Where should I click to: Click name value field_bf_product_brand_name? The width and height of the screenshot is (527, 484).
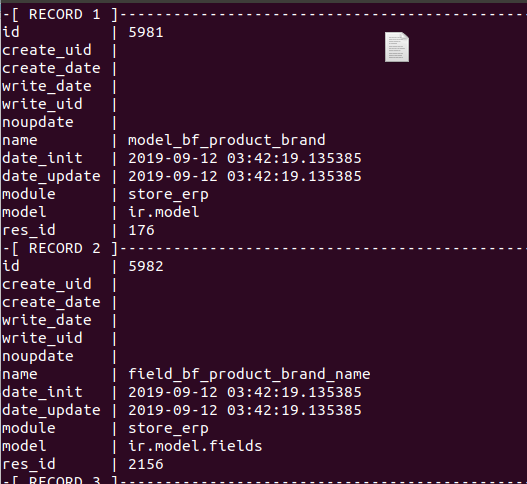[x=249, y=374]
